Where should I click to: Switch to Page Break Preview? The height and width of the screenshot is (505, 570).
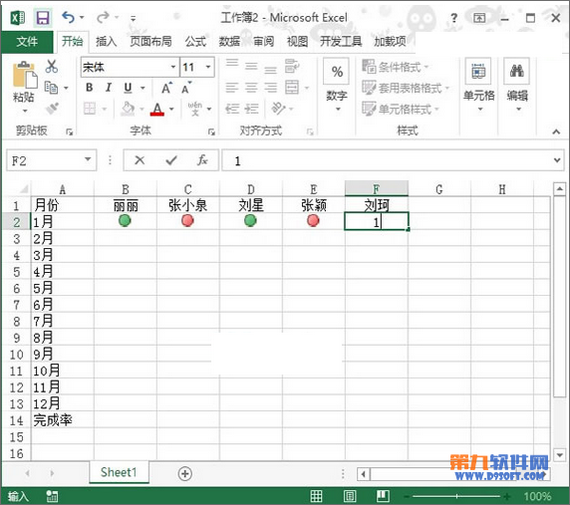[x=383, y=496]
